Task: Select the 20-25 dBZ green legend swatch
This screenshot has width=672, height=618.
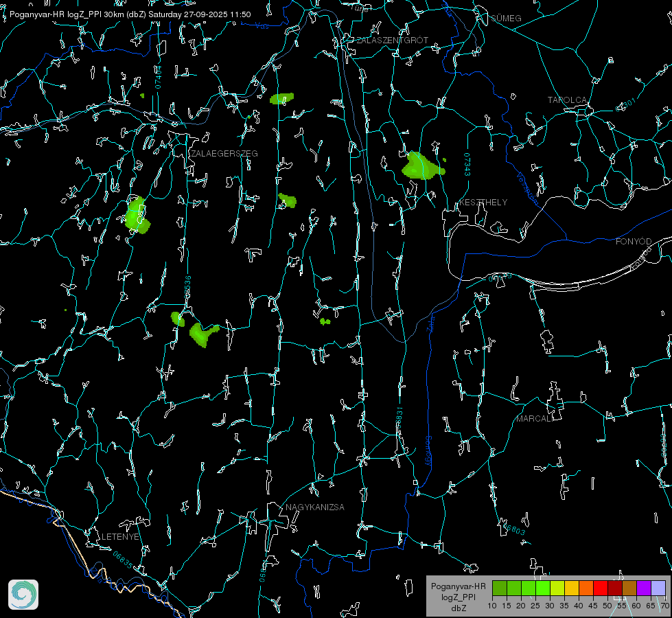Action: pos(529,588)
